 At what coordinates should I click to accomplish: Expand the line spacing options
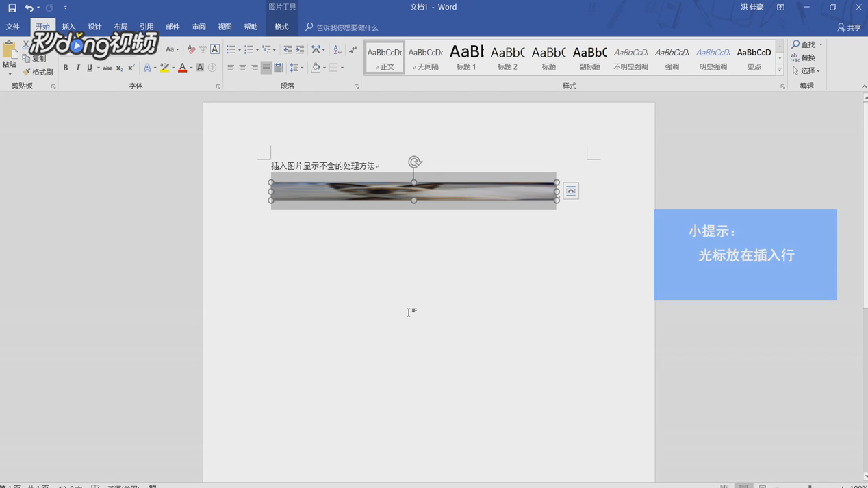302,67
